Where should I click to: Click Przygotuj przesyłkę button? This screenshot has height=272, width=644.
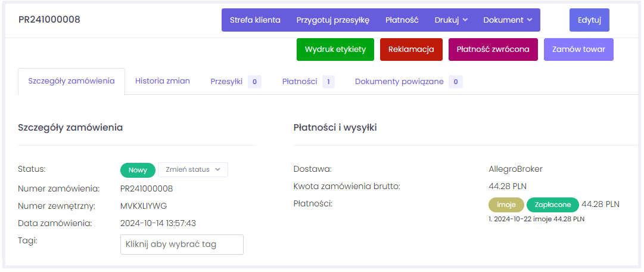click(x=333, y=20)
